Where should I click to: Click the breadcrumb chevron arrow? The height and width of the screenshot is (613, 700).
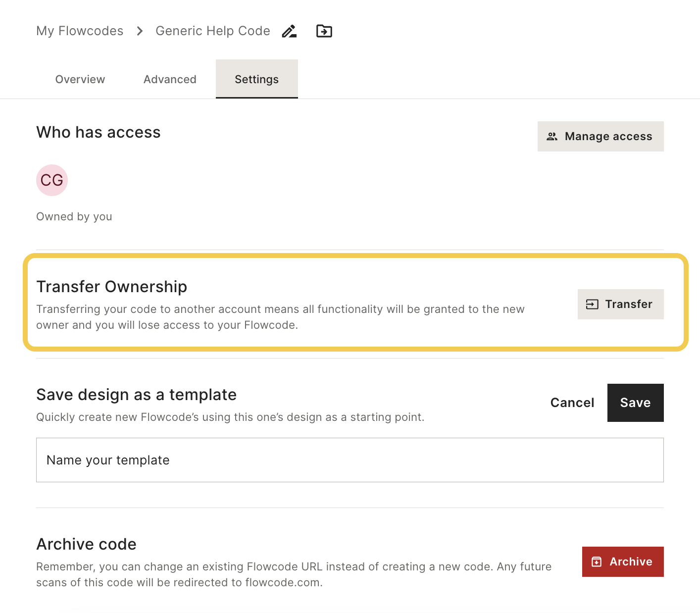click(140, 31)
